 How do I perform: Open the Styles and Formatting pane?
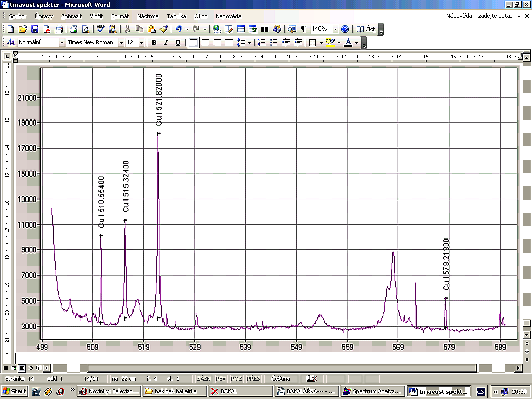pos(11,43)
